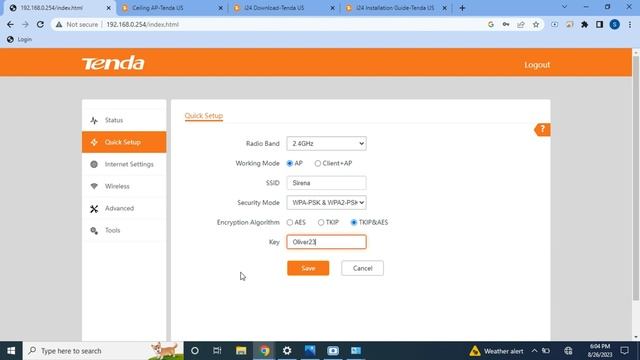The height and width of the screenshot is (360, 640).
Task: Click the Tools gear icon in sidebar
Action: click(x=94, y=231)
